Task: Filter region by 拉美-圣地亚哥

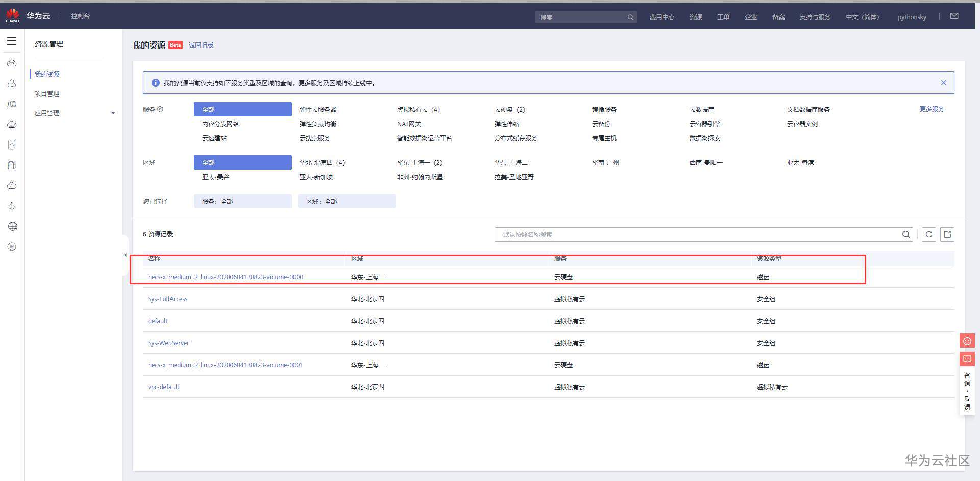Action: (514, 177)
